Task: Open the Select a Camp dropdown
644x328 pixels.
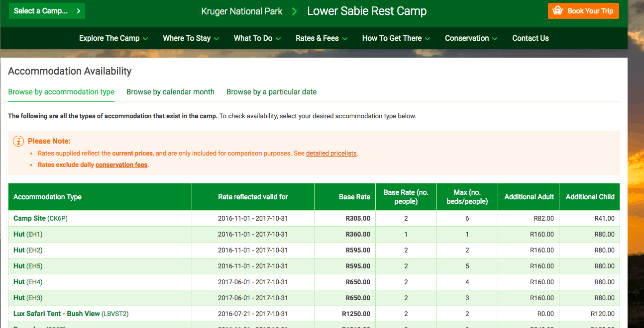Action: tap(47, 11)
